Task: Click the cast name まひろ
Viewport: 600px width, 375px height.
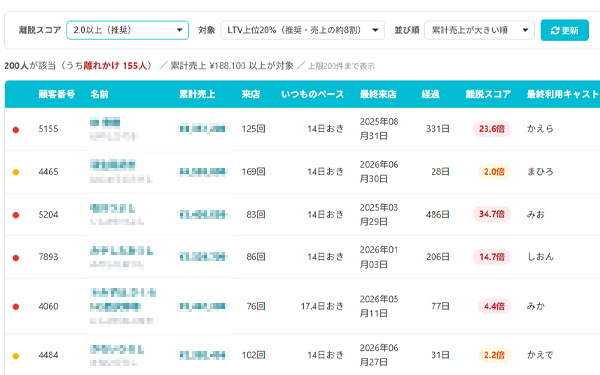Action: [540, 172]
